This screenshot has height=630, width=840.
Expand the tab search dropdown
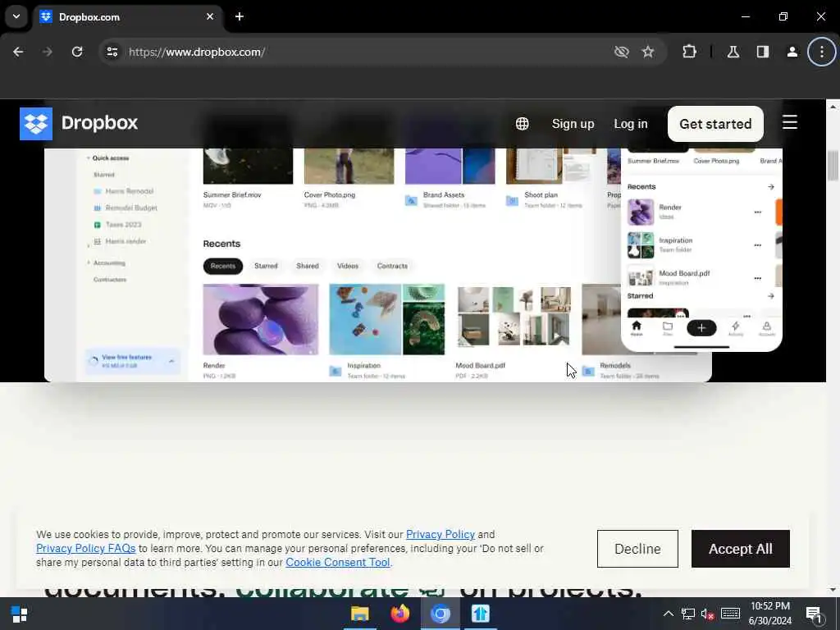pos(16,16)
